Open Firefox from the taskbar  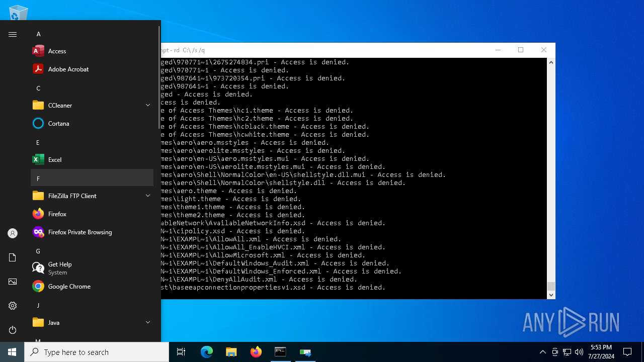[x=256, y=352]
